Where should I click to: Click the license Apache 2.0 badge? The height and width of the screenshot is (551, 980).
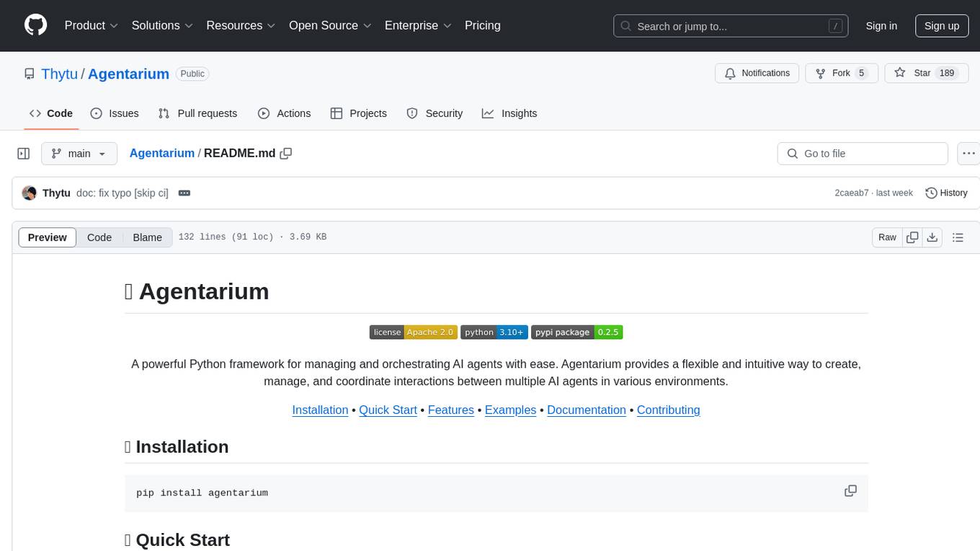(414, 332)
